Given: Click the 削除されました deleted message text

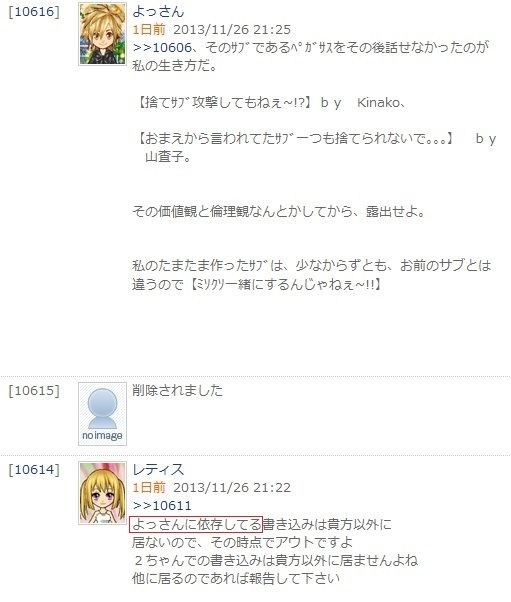Looking at the screenshot, I should pos(177,390).
